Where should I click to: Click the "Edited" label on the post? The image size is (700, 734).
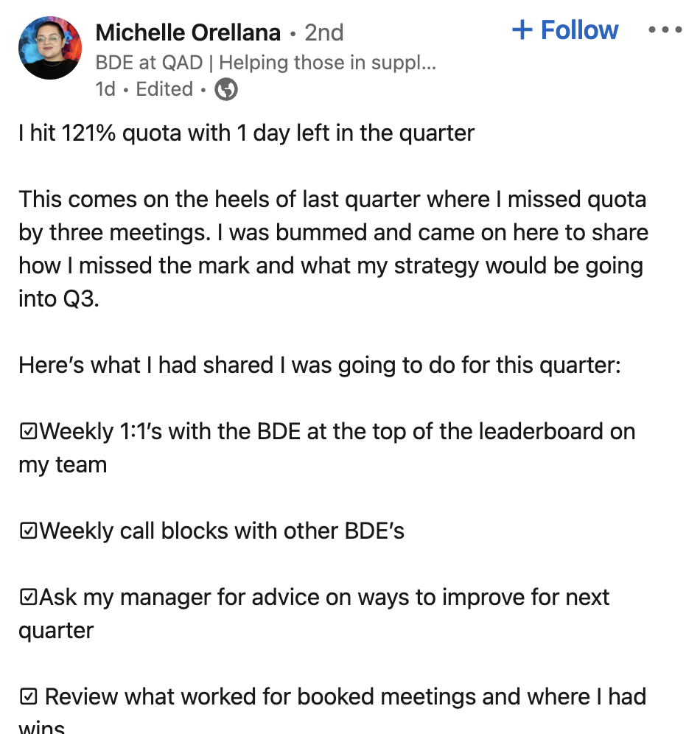164,89
